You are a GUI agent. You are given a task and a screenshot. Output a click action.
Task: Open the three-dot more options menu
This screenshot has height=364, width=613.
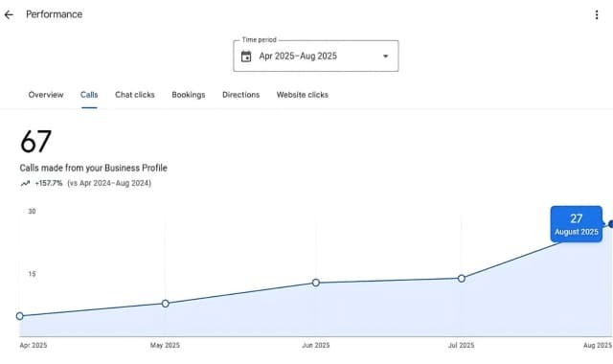pyautogui.click(x=597, y=15)
